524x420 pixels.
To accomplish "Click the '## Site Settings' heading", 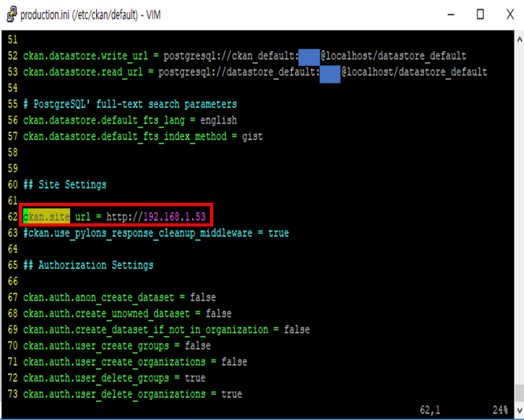I will click(65, 185).
